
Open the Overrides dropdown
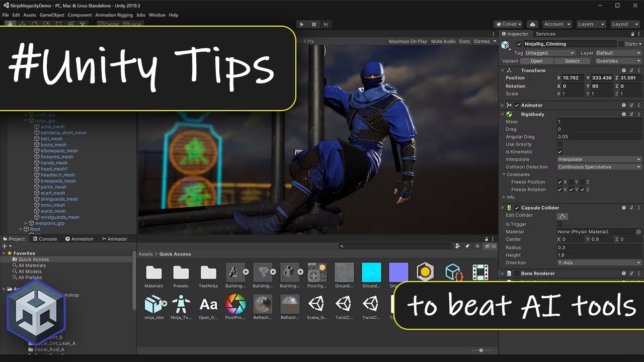pyautogui.click(x=618, y=61)
